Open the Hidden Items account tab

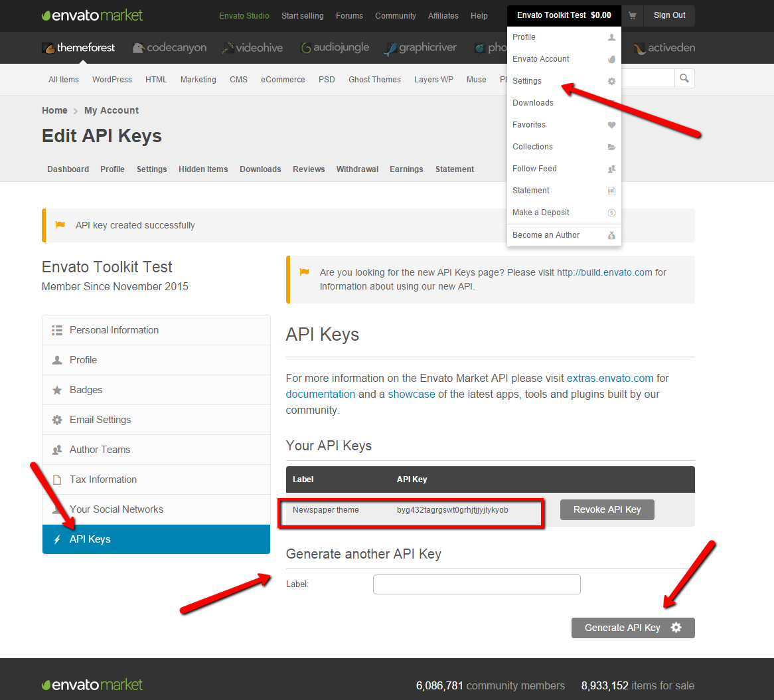click(203, 169)
